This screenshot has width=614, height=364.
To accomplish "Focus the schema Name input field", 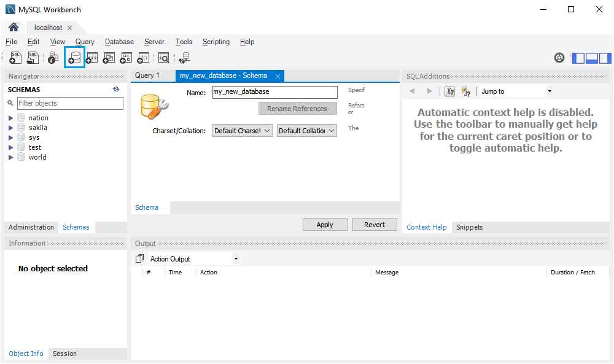I will click(274, 92).
